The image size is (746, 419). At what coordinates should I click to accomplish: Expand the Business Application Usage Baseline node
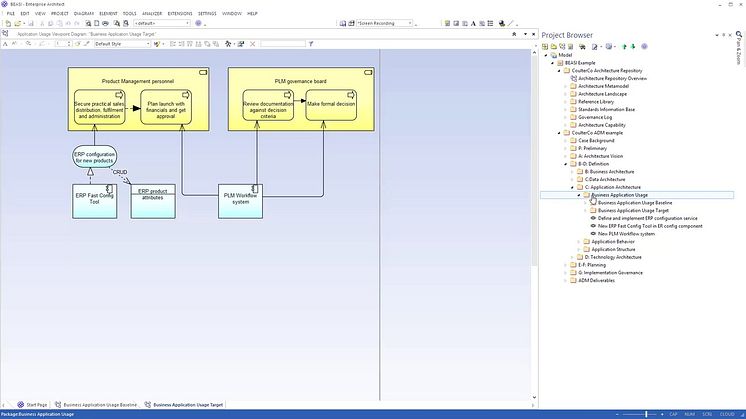(x=586, y=203)
